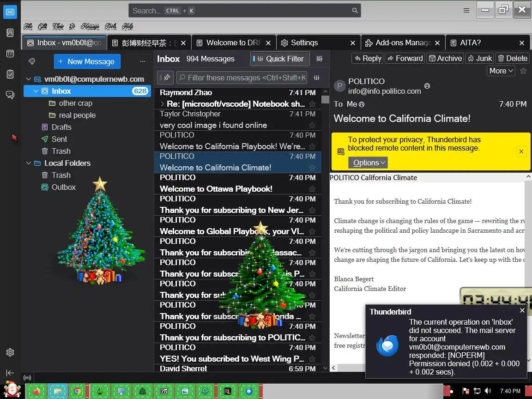
Task: Open folder pane options three-dot menu
Action: click(x=143, y=61)
